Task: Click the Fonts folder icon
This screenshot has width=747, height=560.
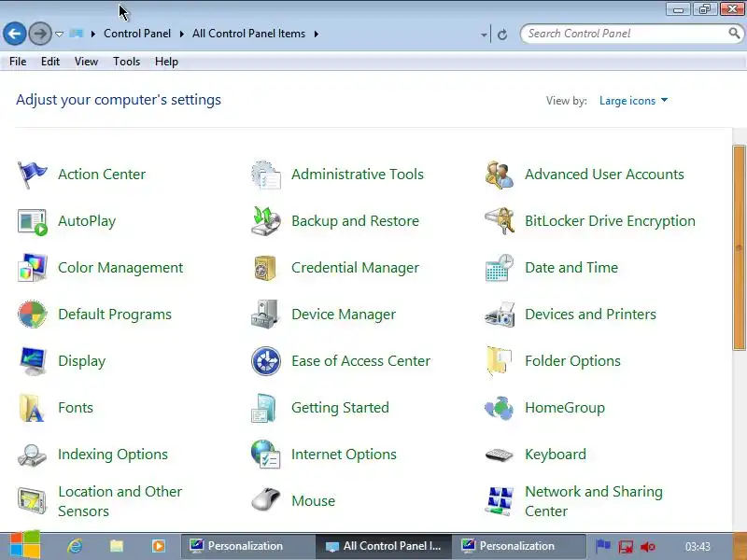Action: (32, 408)
